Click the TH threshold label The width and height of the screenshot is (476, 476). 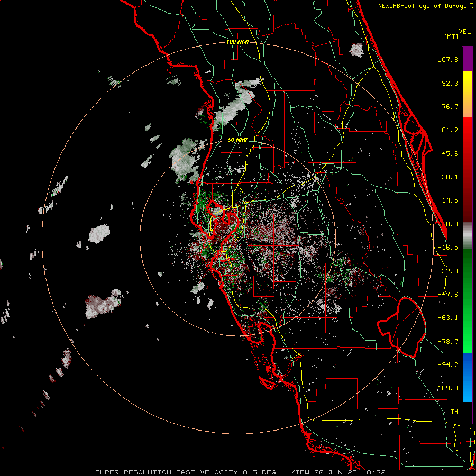(454, 411)
